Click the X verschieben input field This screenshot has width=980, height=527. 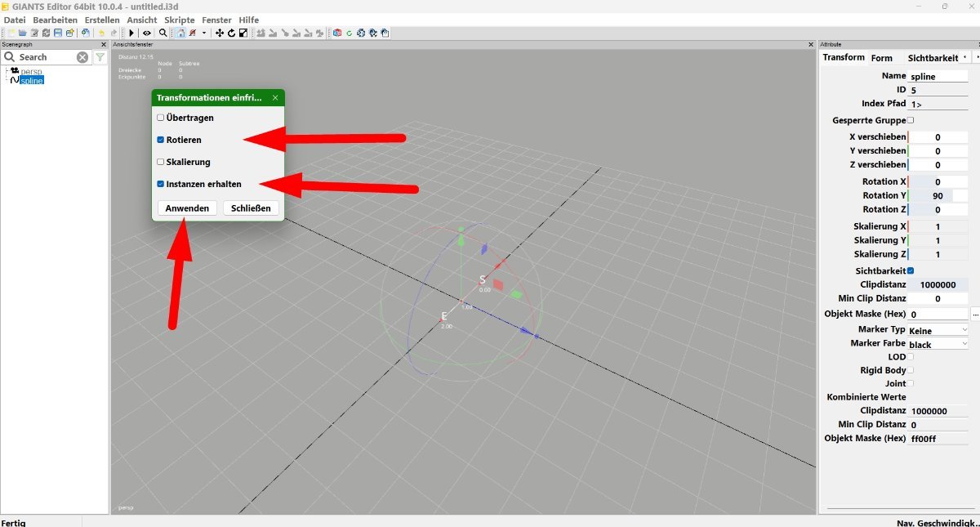pos(938,137)
